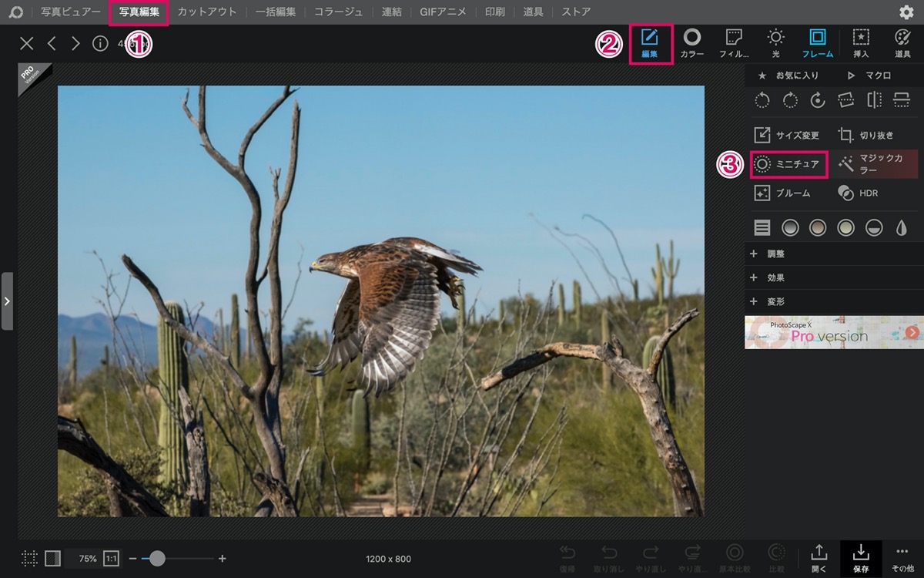Viewport: 924px width, 578px height.
Task: Switch to the カットアウト tab
Action: (207, 12)
